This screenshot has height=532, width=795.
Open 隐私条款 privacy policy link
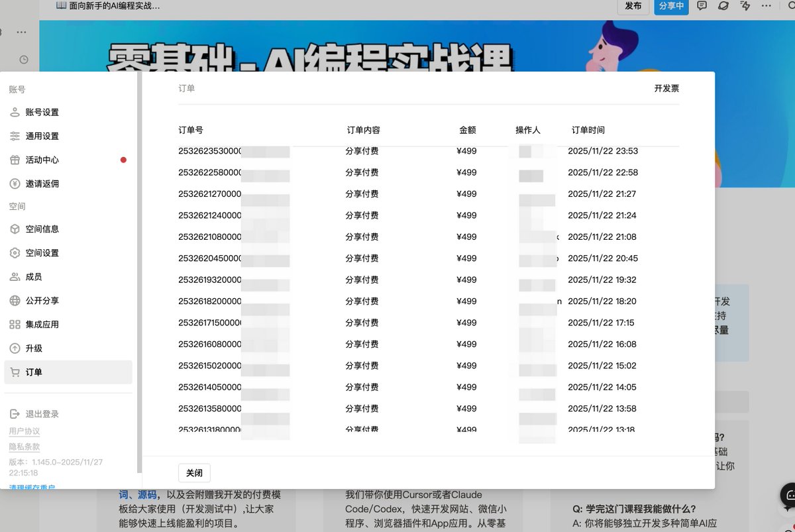tap(25, 447)
